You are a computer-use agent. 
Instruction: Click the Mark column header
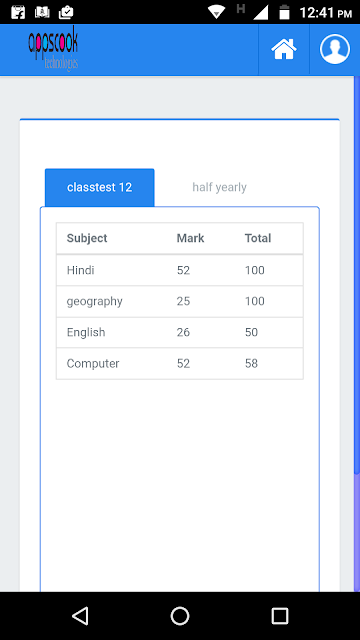[190, 238]
